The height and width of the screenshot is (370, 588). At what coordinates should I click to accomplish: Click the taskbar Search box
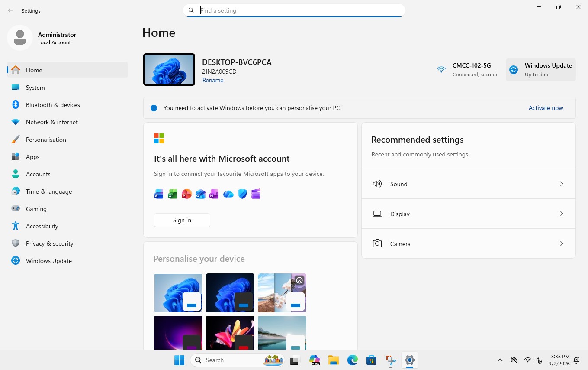pyautogui.click(x=238, y=360)
